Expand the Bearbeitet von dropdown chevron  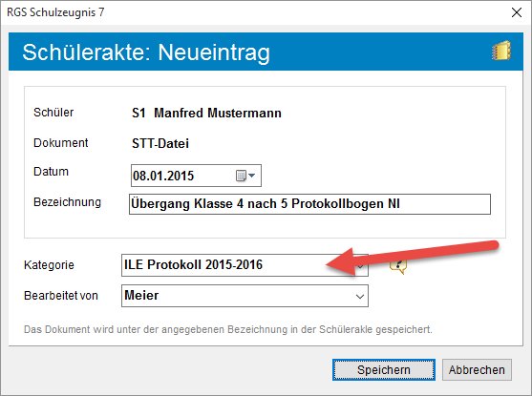pyautogui.click(x=360, y=297)
